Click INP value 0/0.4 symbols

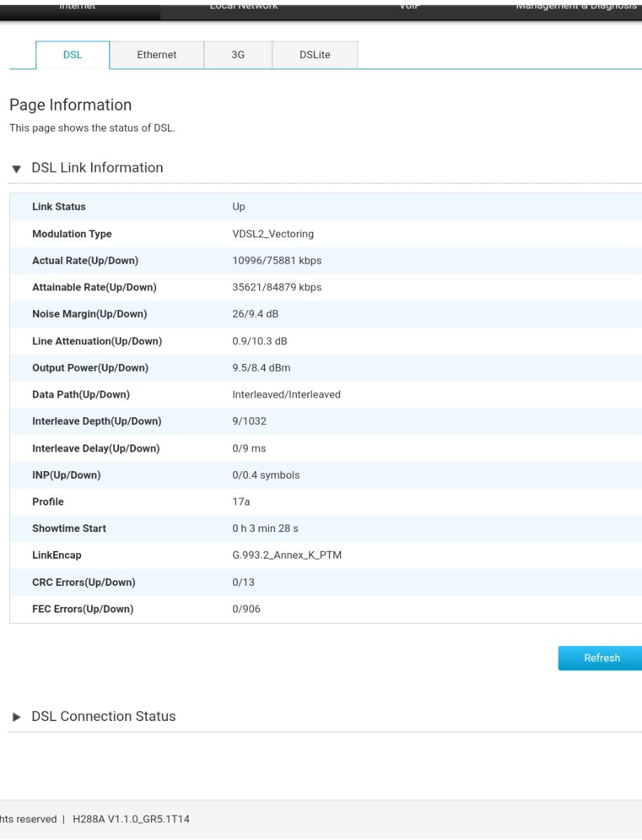pos(266,475)
